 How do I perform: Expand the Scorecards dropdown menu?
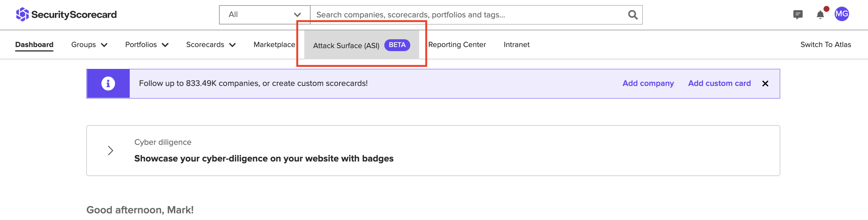click(x=211, y=45)
